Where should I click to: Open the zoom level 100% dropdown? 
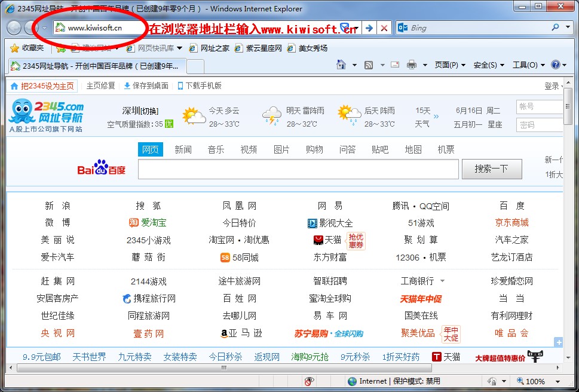point(557,381)
